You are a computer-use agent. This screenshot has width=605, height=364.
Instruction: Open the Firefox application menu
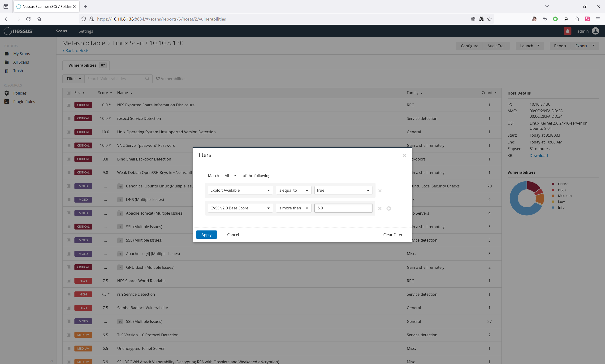point(598,19)
